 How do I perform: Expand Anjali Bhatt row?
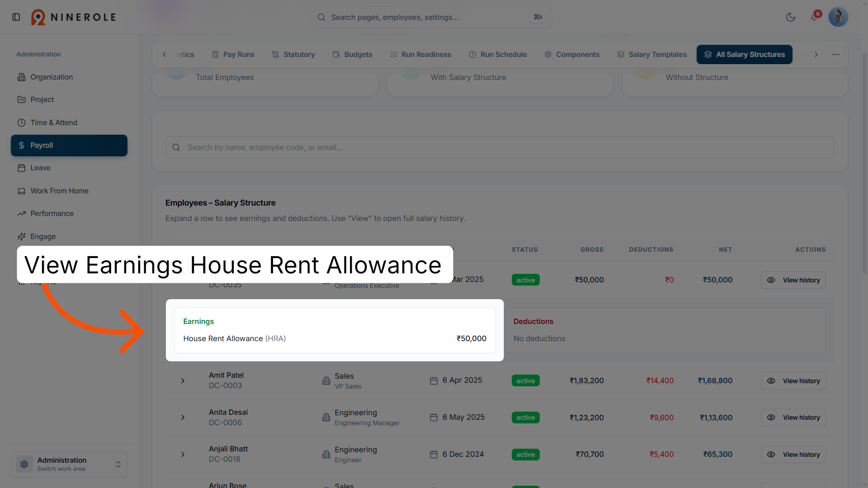click(183, 454)
